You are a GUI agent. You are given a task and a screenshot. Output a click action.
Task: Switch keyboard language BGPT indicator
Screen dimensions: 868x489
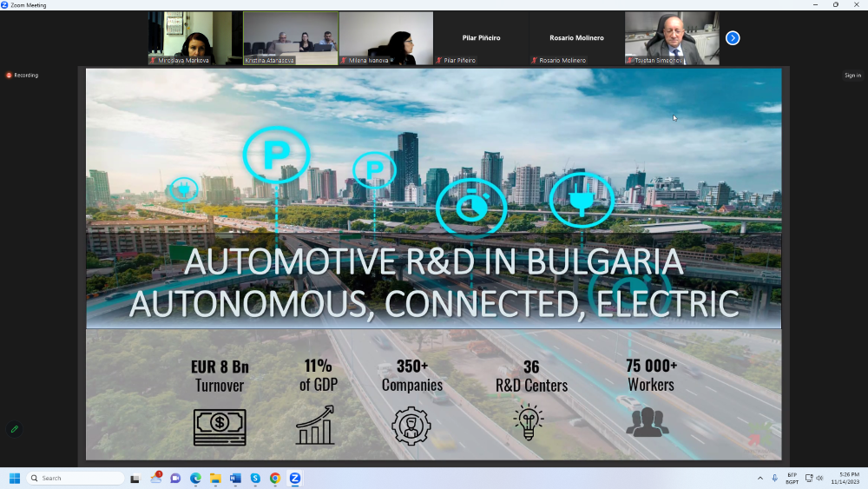click(792, 479)
